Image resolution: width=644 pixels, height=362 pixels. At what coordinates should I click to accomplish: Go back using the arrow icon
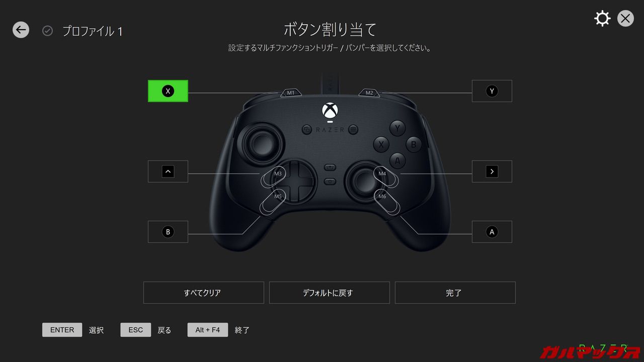21,30
